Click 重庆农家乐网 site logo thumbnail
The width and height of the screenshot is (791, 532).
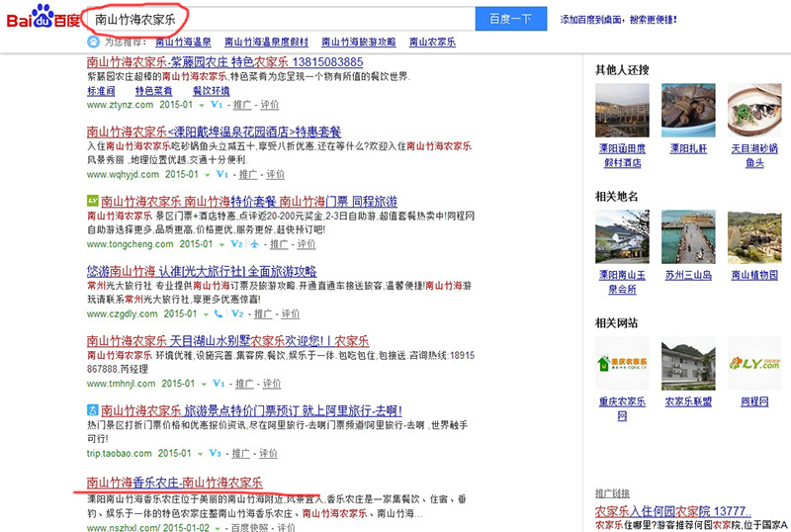point(622,364)
